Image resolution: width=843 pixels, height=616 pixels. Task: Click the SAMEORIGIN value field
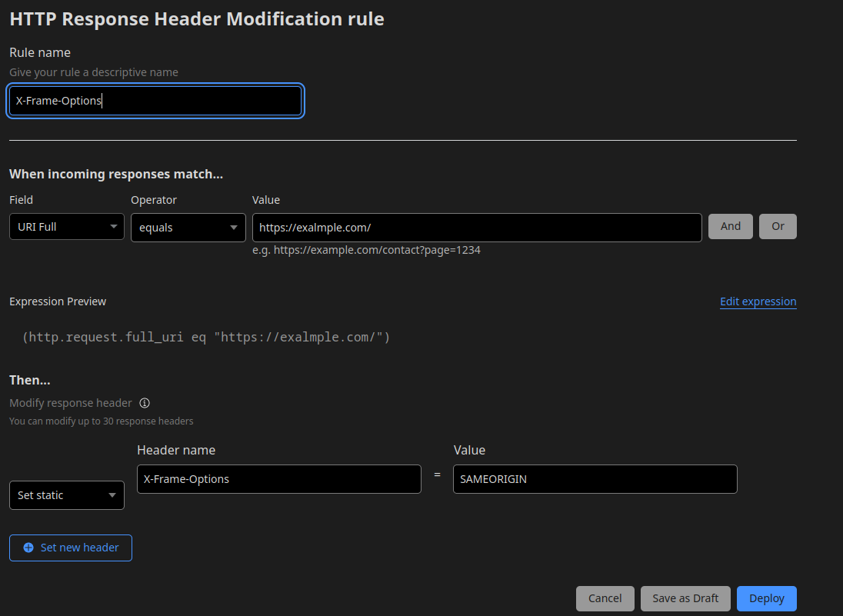click(x=595, y=478)
